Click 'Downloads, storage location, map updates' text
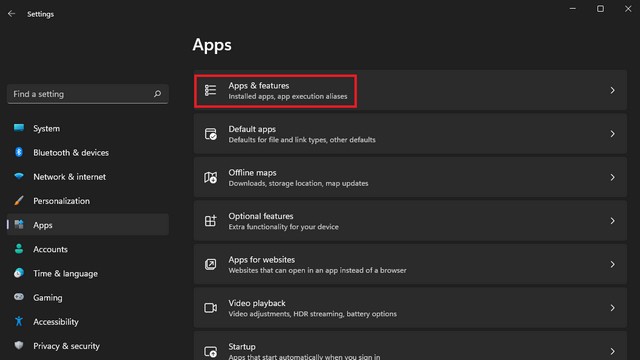Screen dimensions: 640x360 click(x=298, y=183)
